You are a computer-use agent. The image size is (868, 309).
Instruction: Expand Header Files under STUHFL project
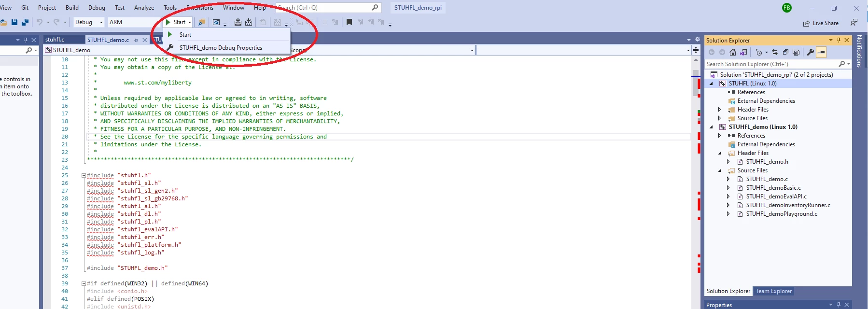[719, 110]
